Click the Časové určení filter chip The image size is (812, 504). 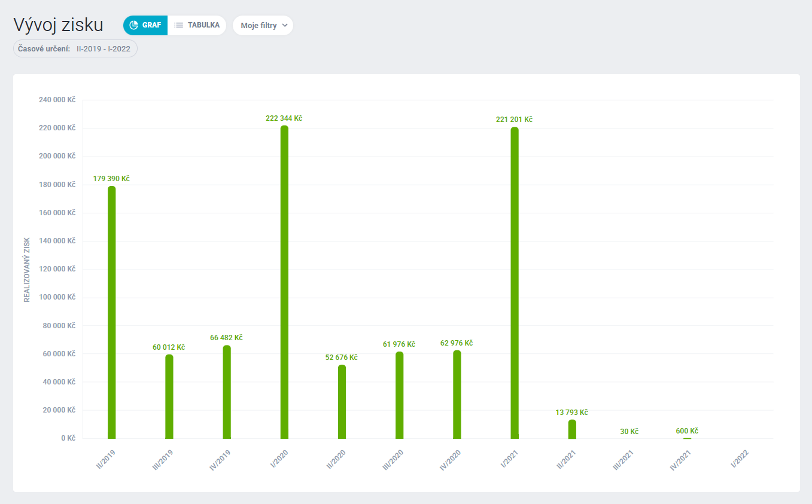(75, 48)
